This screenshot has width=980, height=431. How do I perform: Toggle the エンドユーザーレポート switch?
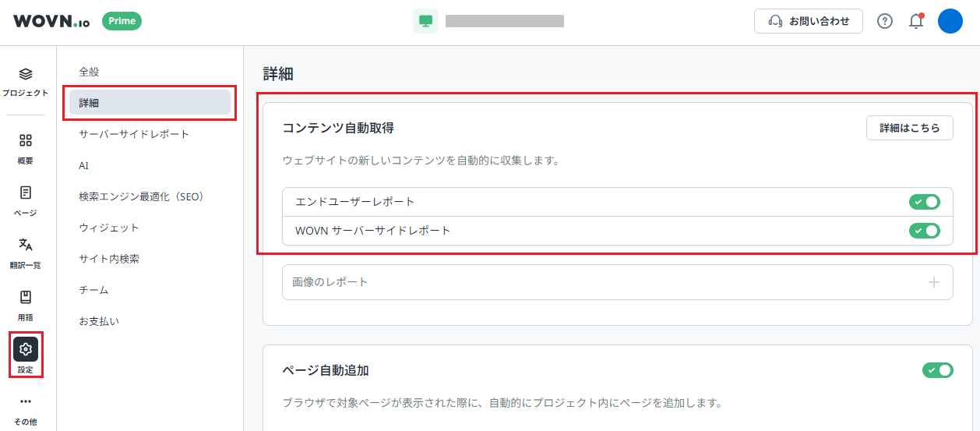click(924, 202)
